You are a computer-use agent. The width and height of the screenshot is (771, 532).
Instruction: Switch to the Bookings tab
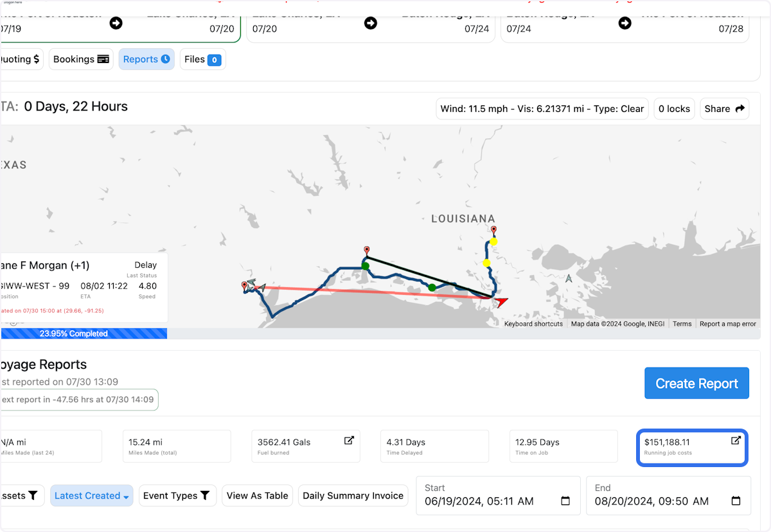(x=81, y=59)
